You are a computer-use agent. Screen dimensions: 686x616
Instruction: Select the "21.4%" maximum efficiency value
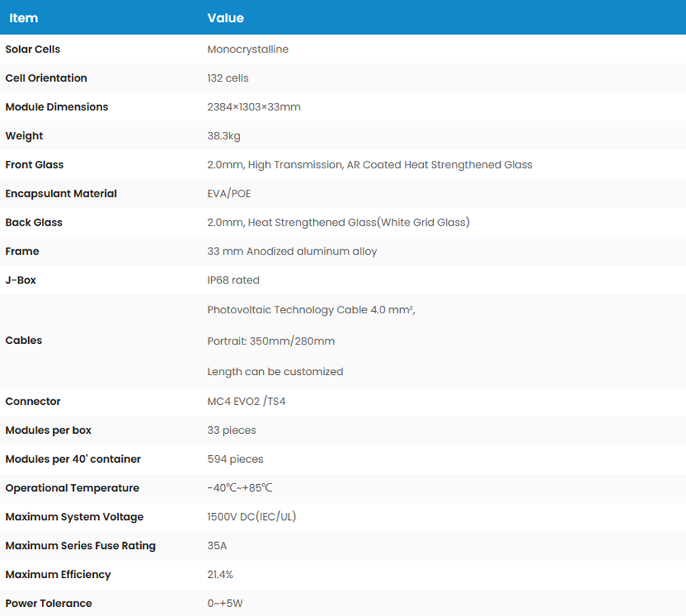coord(220,575)
